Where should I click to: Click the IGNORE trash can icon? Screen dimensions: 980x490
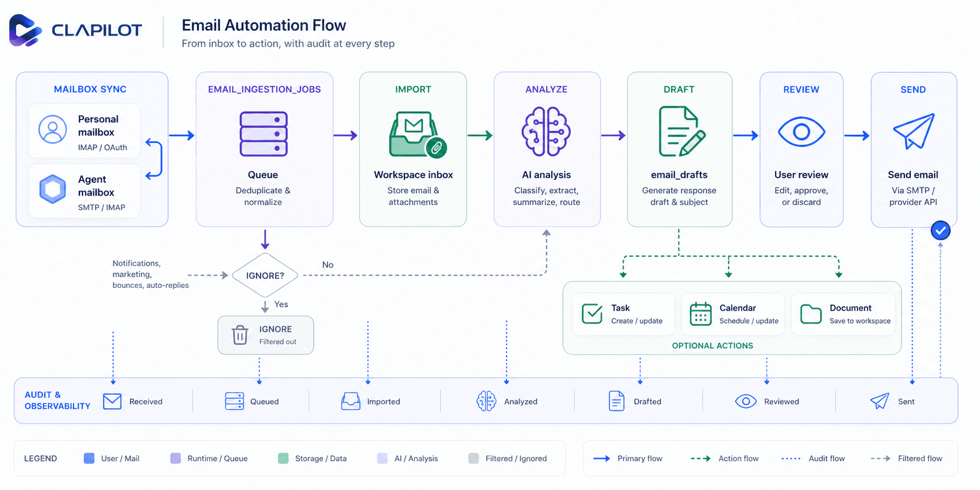tap(240, 335)
